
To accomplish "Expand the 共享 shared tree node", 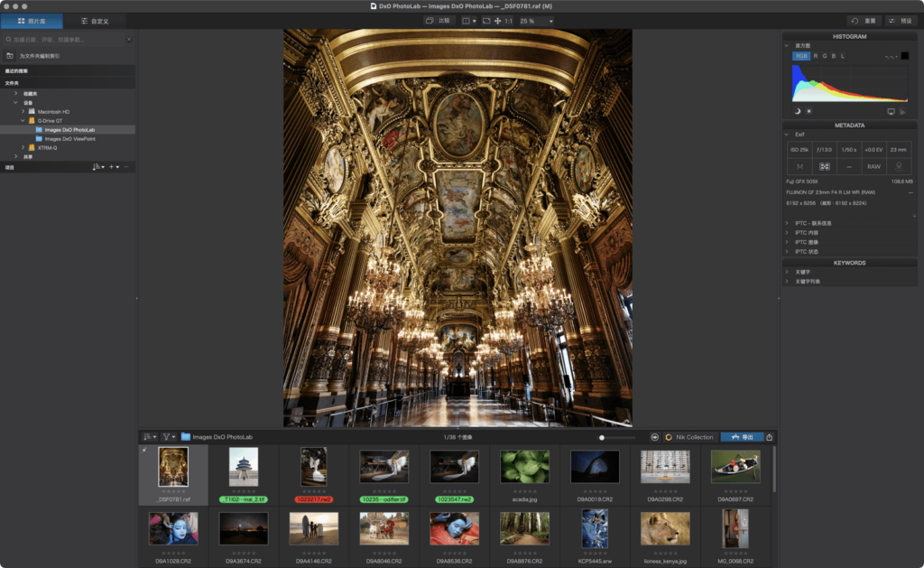I will [x=16, y=157].
